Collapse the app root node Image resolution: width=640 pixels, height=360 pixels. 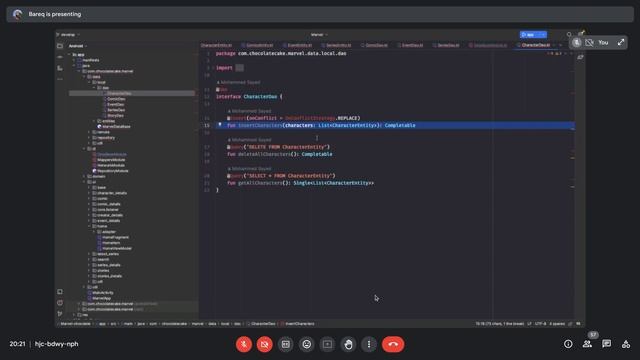click(69, 54)
